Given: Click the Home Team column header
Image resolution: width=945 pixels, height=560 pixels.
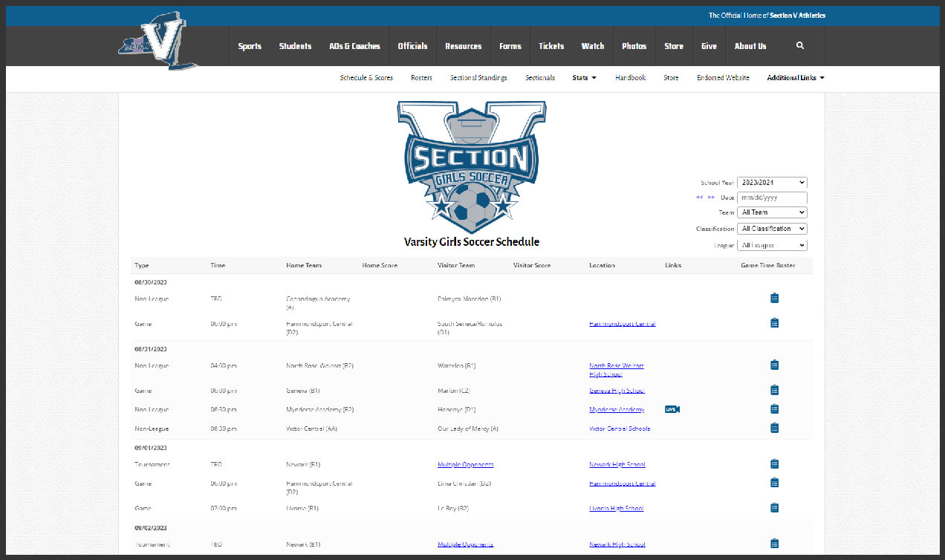Looking at the screenshot, I should click(x=304, y=266).
